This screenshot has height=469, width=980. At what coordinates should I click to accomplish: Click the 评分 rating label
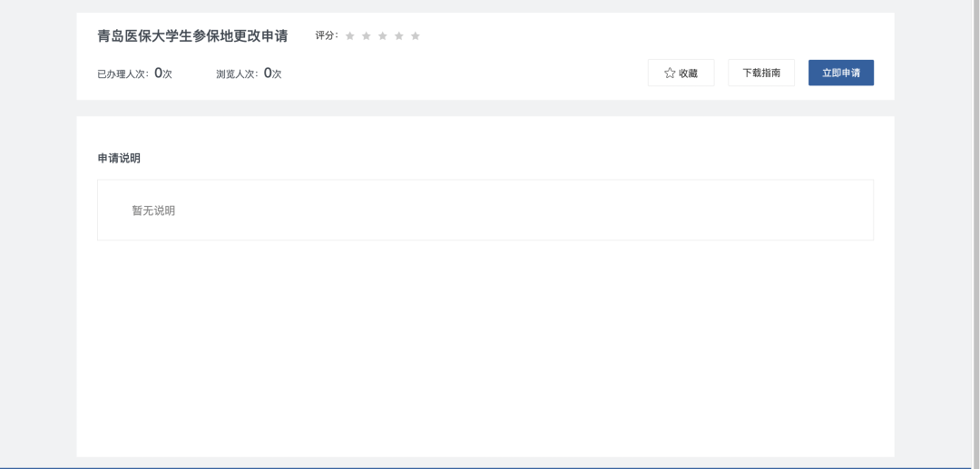(x=327, y=35)
